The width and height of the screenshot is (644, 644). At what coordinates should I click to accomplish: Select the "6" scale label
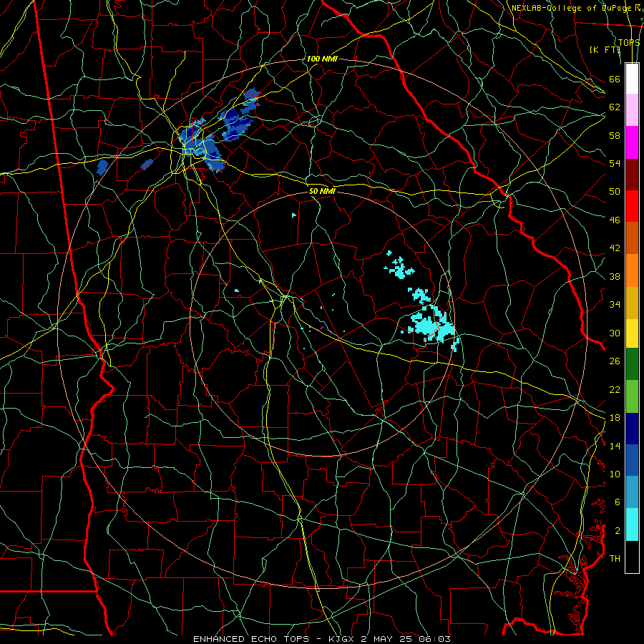pos(618,502)
